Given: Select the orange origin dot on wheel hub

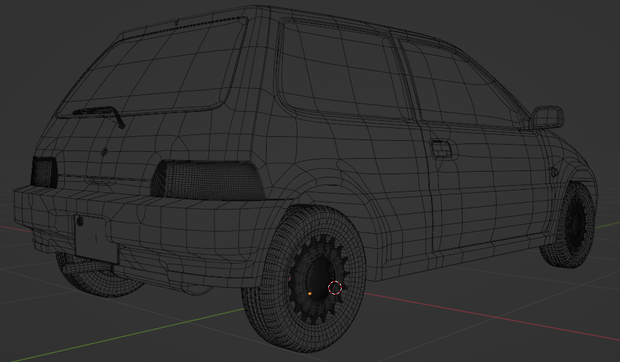Looking at the screenshot, I should coord(310,294).
